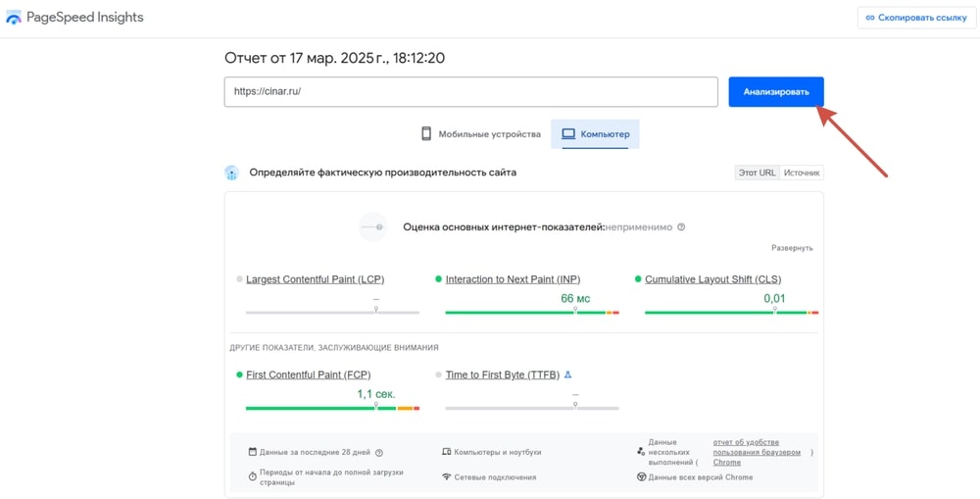Click the Скопировать ссылку button
980x499 pixels.
click(x=916, y=18)
